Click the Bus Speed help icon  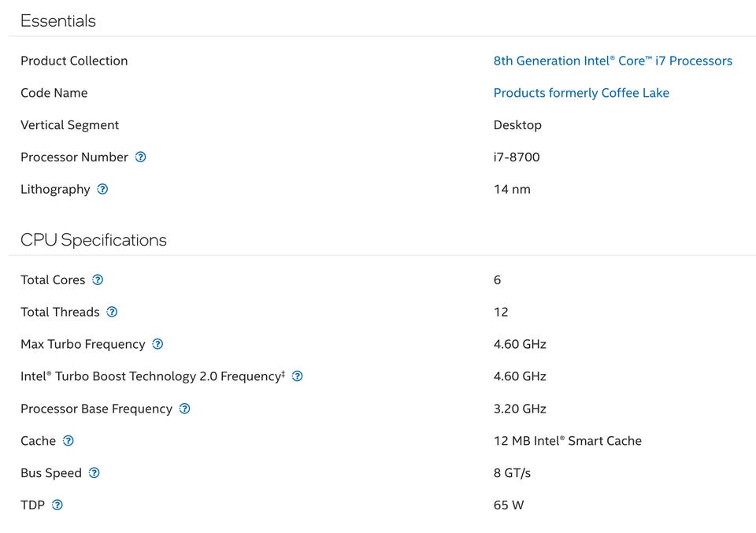tap(94, 473)
